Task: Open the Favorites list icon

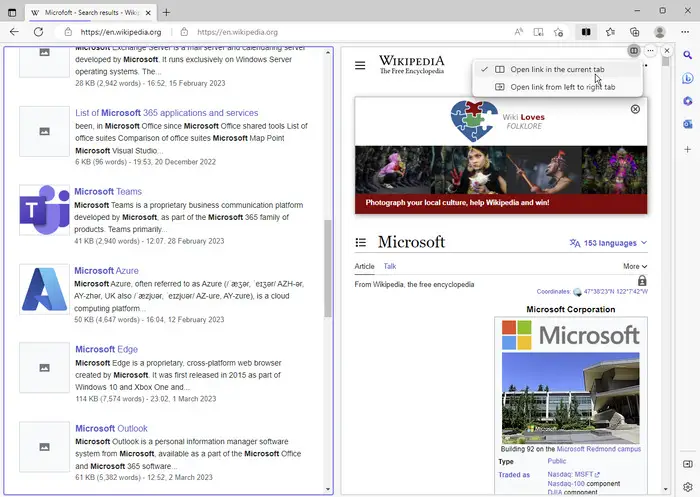Action: point(610,32)
